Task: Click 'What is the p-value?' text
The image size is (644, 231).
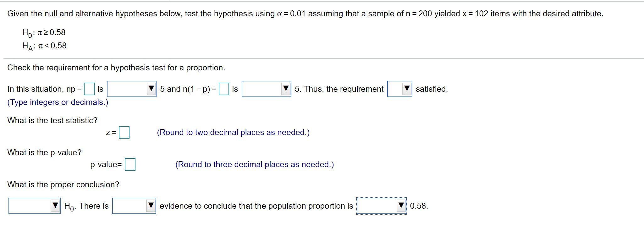Action: click(x=44, y=153)
